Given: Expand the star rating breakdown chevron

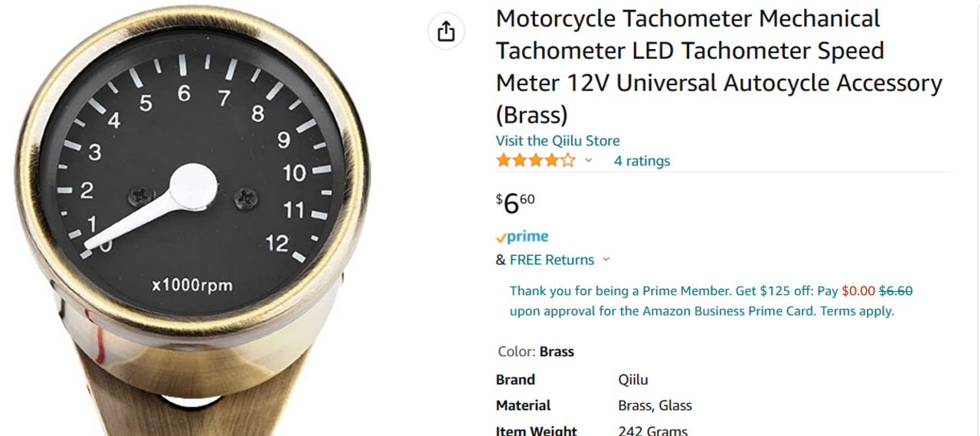Looking at the screenshot, I should [x=589, y=161].
